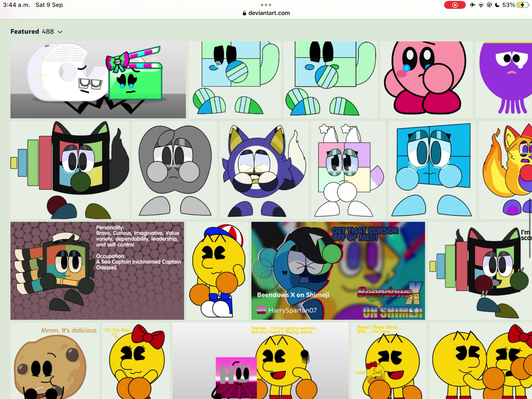Open the flaming orange fox artwork
Screen dimensions: 532x399
pyautogui.click(x=505, y=170)
